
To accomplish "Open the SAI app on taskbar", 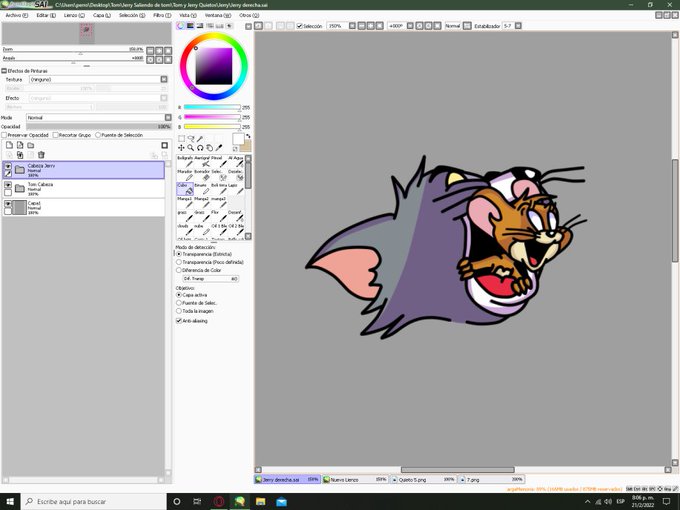I will pyautogui.click(x=239, y=502).
